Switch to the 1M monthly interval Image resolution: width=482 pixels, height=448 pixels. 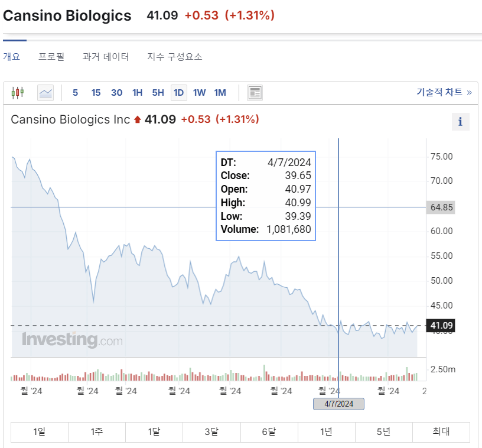[x=220, y=92]
